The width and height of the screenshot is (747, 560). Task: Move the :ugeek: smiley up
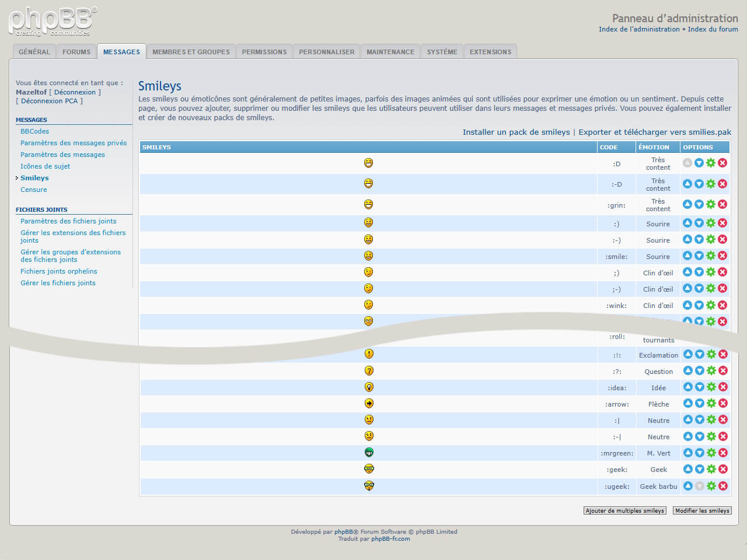[688, 486]
